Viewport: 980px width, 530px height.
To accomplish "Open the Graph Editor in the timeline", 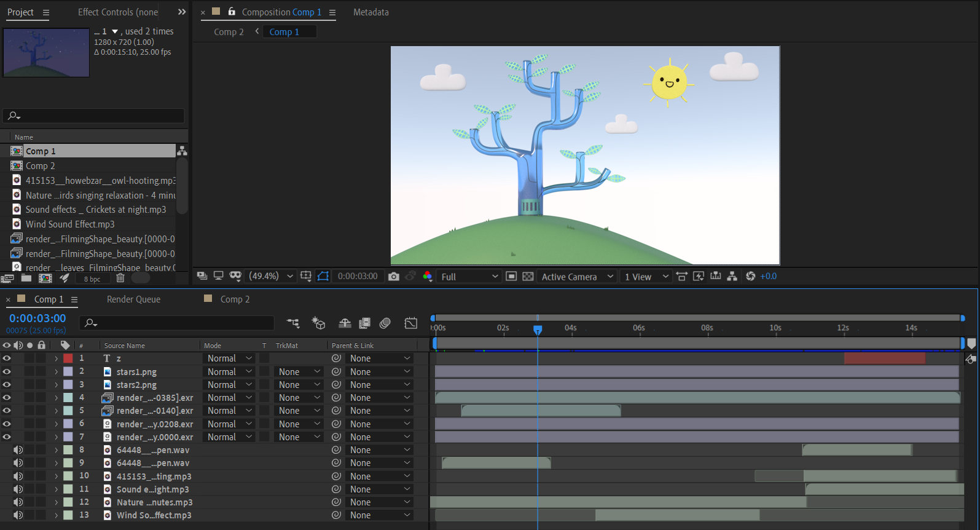I will 411,323.
